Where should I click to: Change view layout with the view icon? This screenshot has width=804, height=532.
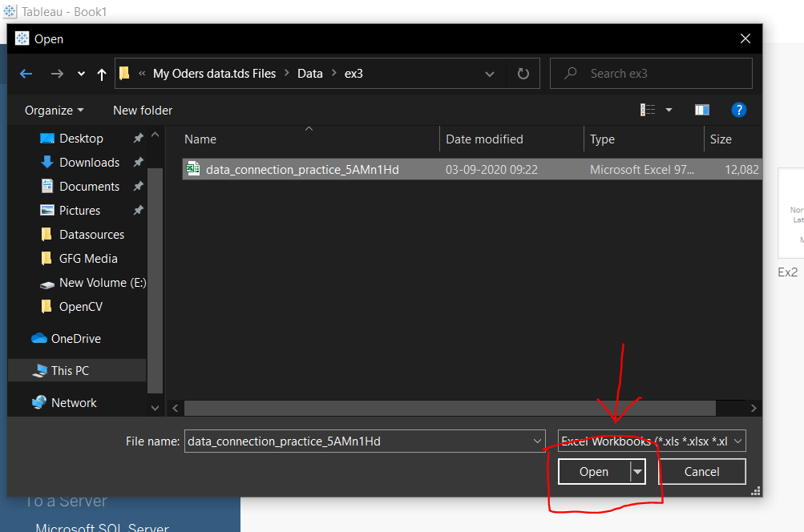click(x=648, y=110)
